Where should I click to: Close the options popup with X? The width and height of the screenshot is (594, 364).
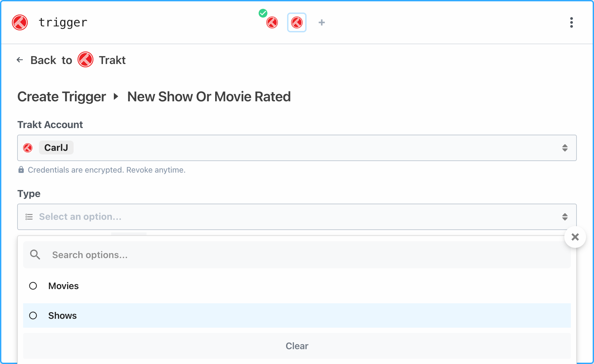click(x=575, y=237)
